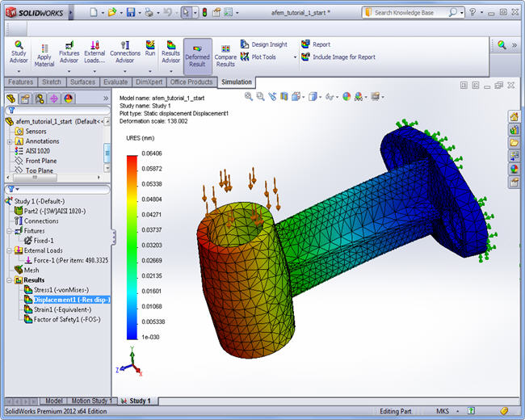The width and height of the screenshot is (525, 420).
Task: Switch to Features tab
Action: (x=21, y=82)
